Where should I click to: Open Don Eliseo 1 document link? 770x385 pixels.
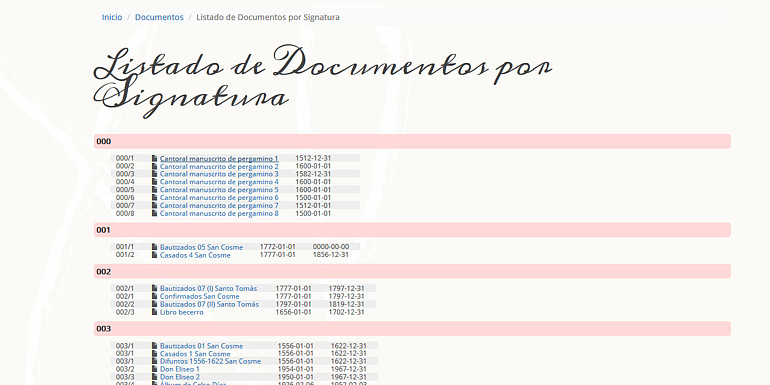(180, 369)
